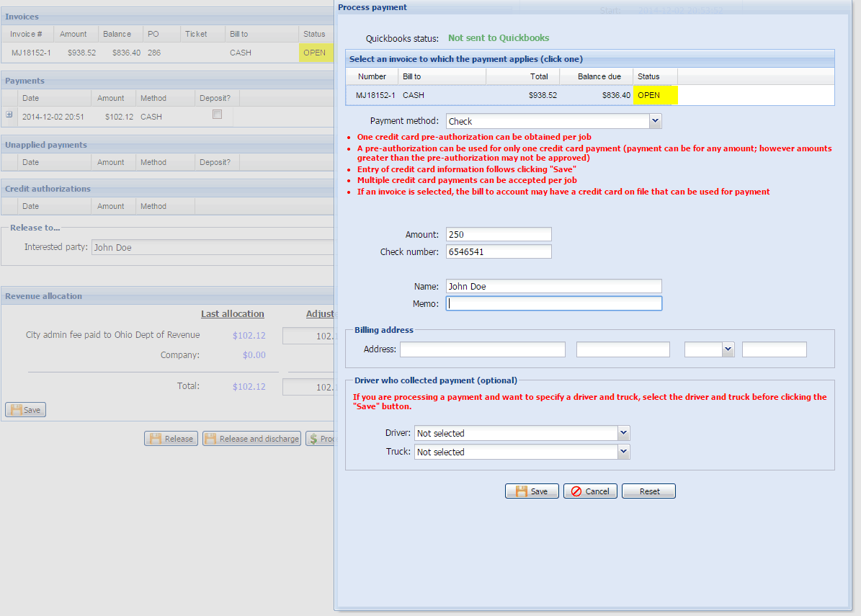The height and width of the screenshot is (616, 861).
Task: Click the Check number input field
Action: pos(499,251)
